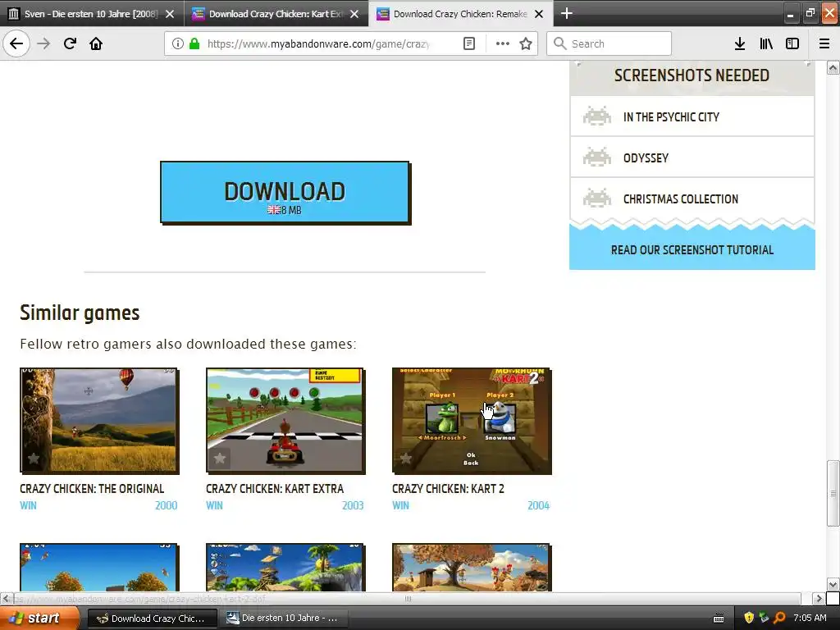Image resolution: width=840 pixels, height=630 pixels.
Task: Open a new browser tab
Action: point(566,13)
